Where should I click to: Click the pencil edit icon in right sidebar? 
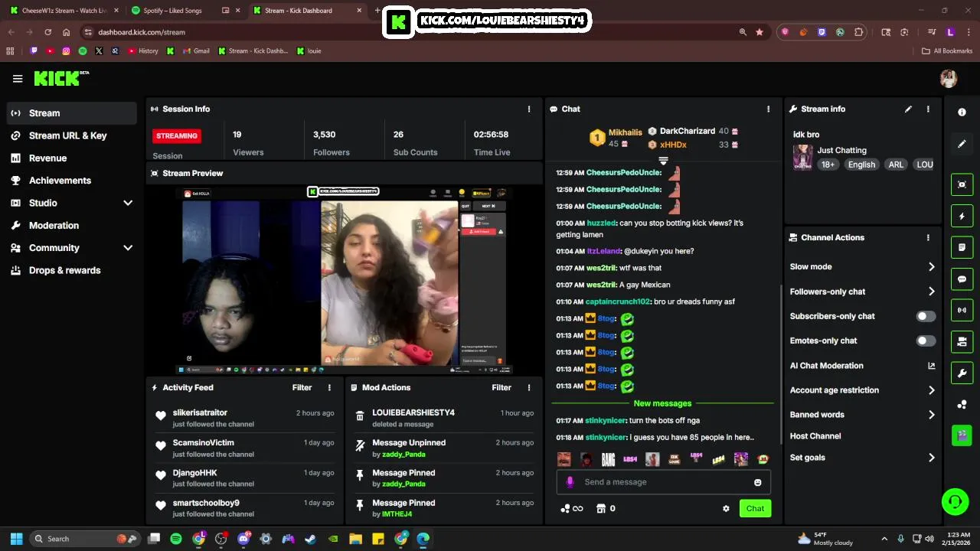pos(962,144)
